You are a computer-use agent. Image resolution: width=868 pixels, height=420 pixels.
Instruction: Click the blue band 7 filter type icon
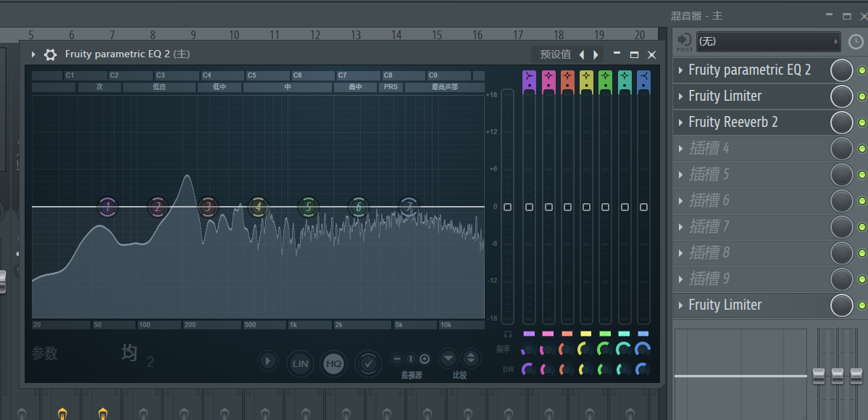tap(643, 75)
